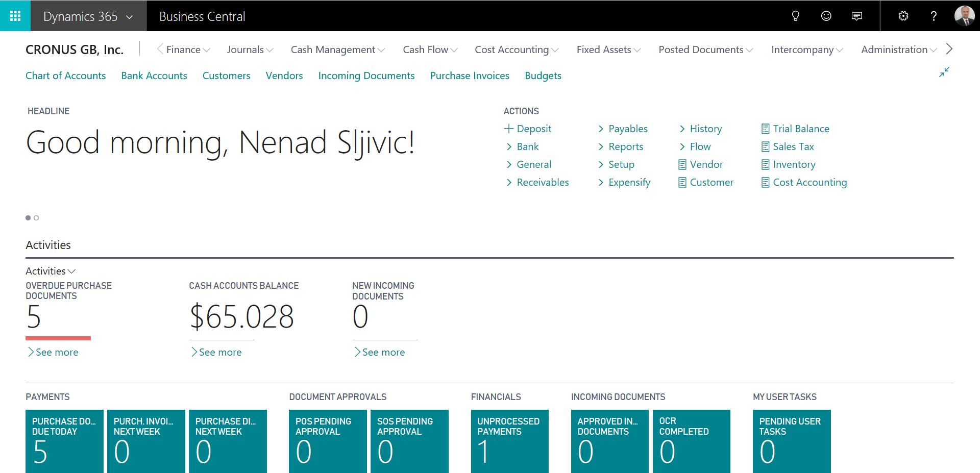Expand the Reports actions group
Image resolution: width=980 pixels, height=473 pixels.
click(x=621, y=146)
